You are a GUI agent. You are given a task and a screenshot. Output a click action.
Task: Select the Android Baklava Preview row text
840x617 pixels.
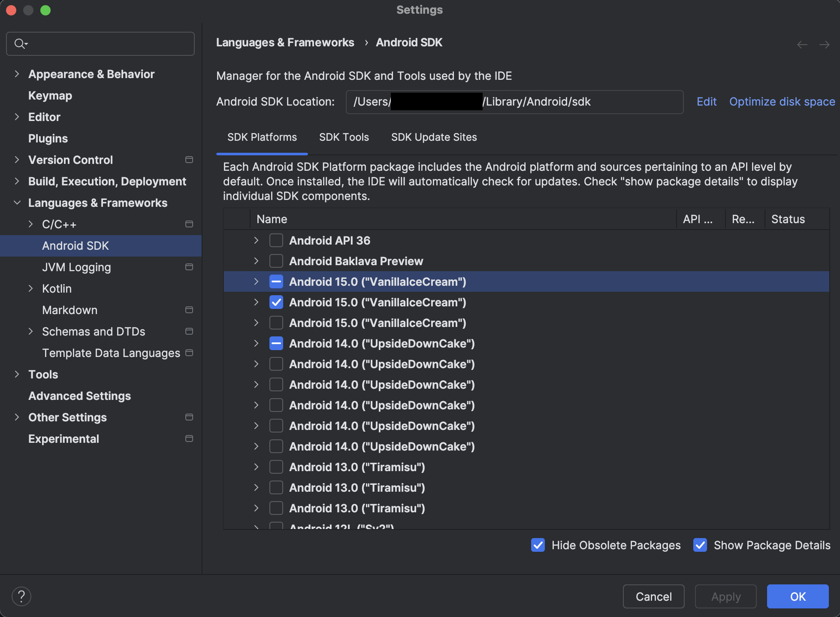click(356, 261)
